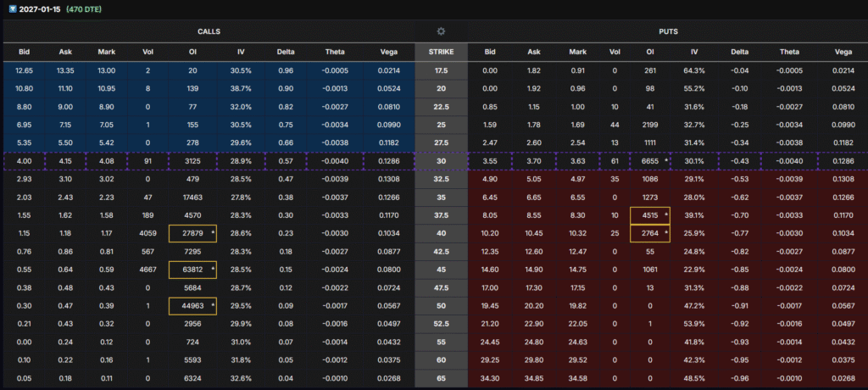
Task: Click the OI marker on the 40 call
Action: 213,231
